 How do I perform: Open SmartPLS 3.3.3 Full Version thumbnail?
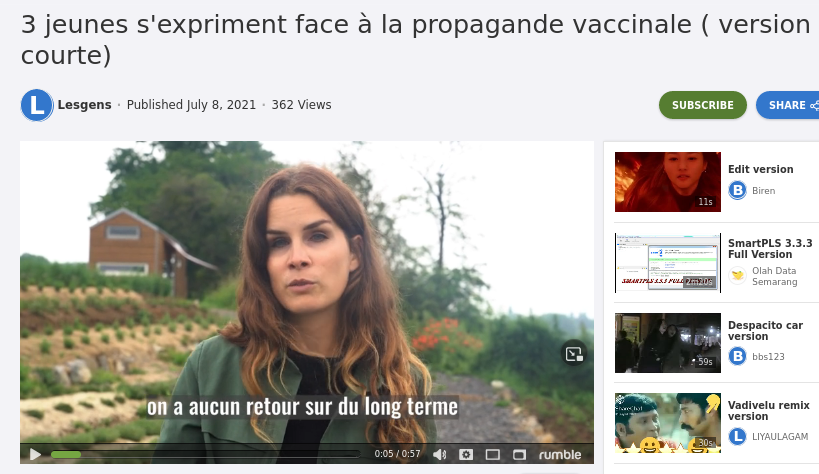pyautogui.click(x=668, y=263)
